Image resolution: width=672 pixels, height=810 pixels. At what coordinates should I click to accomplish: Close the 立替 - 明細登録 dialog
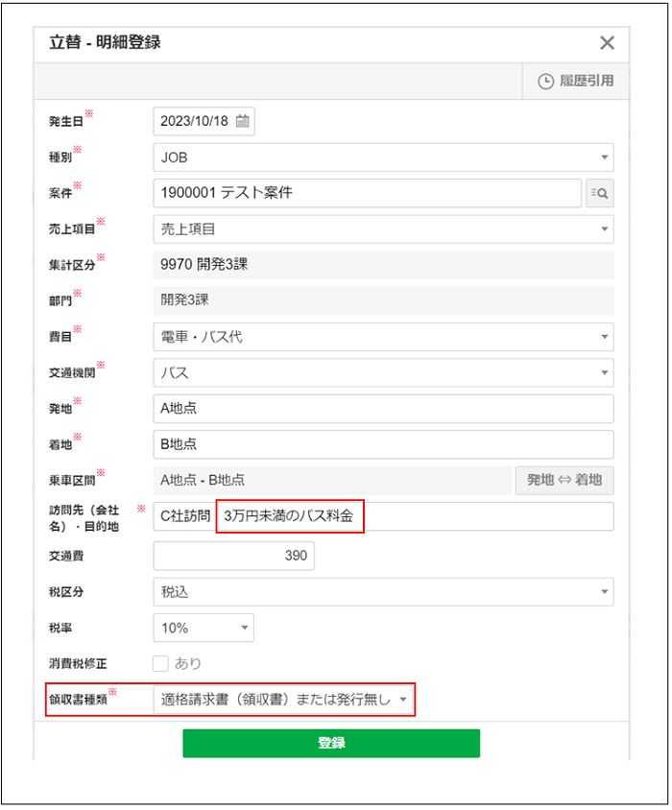pyautogui.click(x=607, y=43)
